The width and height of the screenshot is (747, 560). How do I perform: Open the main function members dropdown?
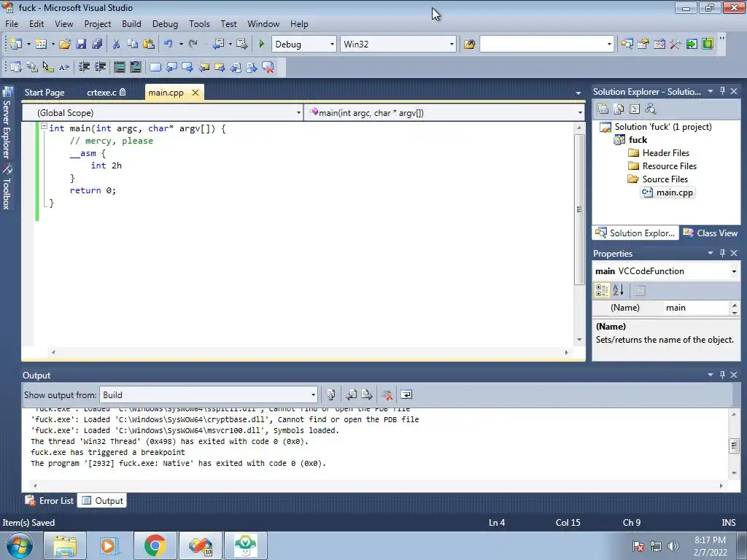coord(580,113)
